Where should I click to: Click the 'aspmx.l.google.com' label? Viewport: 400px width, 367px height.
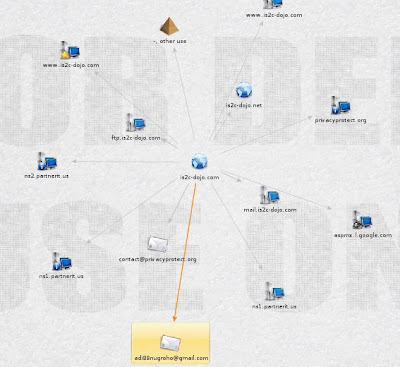click(363, 235)
